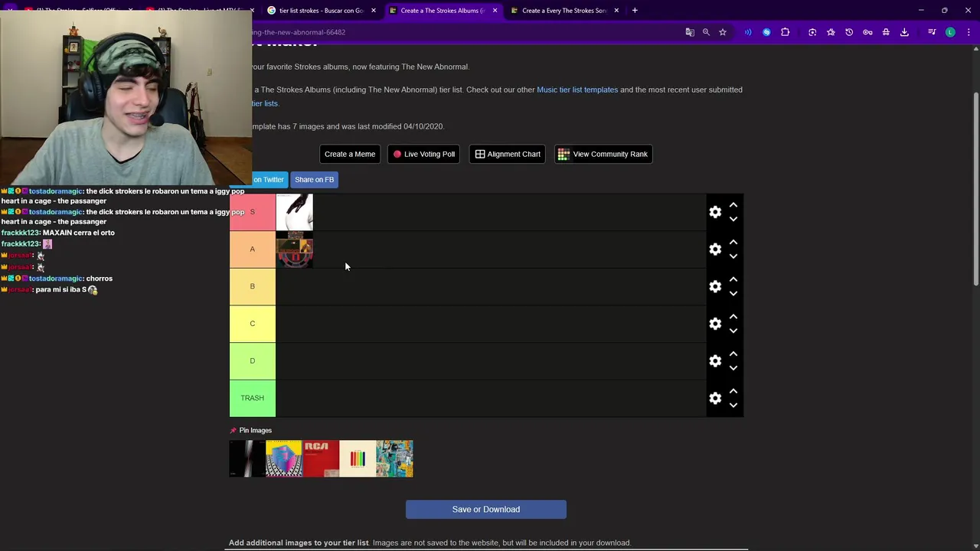The width and height of the screenshot is (980, 551).
Task: Open settings gear for S tier row
Action: click(715, 212)
